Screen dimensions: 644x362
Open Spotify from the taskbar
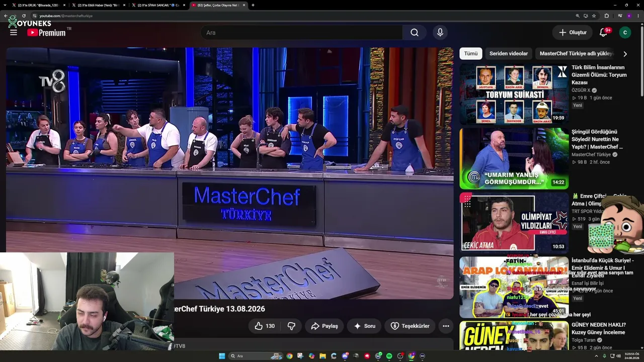(389, 356)
